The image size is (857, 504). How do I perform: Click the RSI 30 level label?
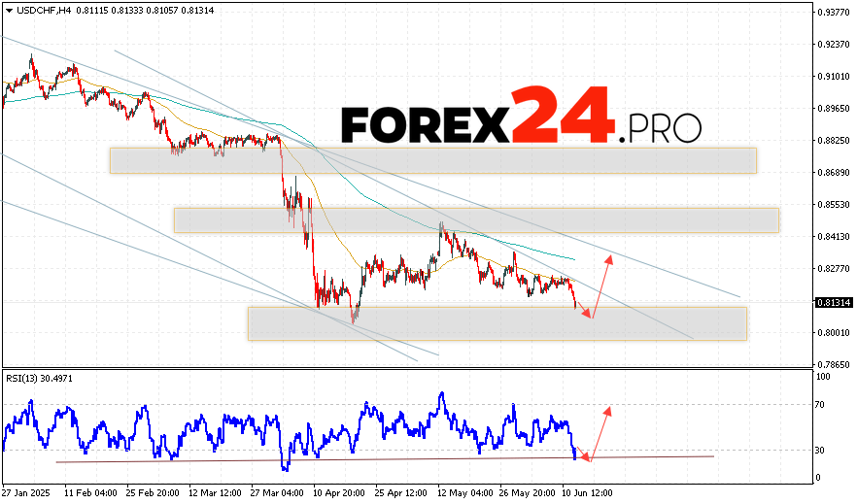pyautogui.click(x=821, y=450)
